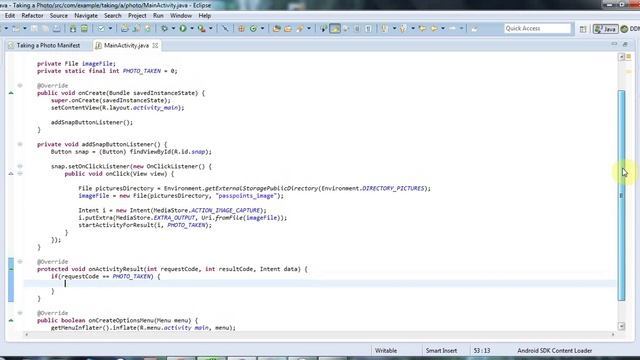Click the Previous Annotation icon
This screenshot has height=360, width=640.
tap(403, 29)
